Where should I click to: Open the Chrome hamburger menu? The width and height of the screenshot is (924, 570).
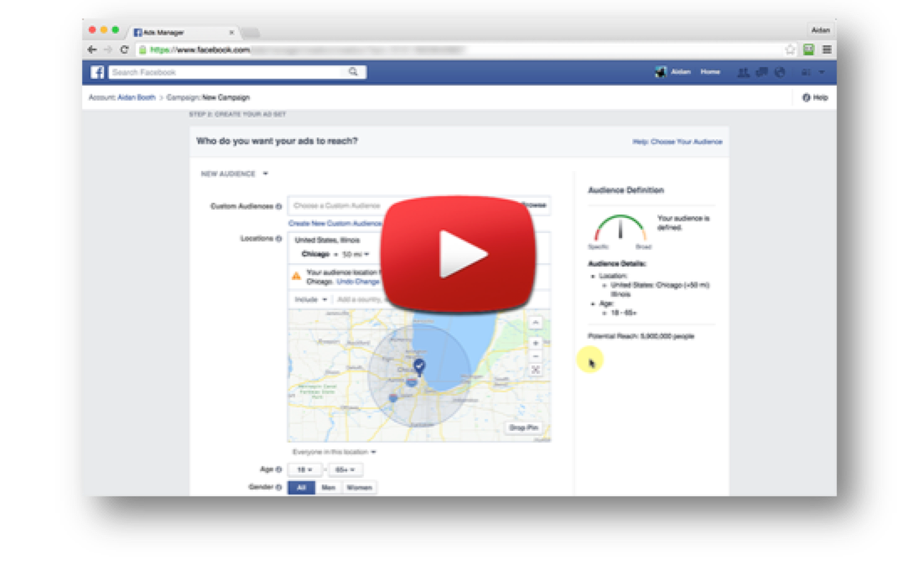(x=827, y=49)
